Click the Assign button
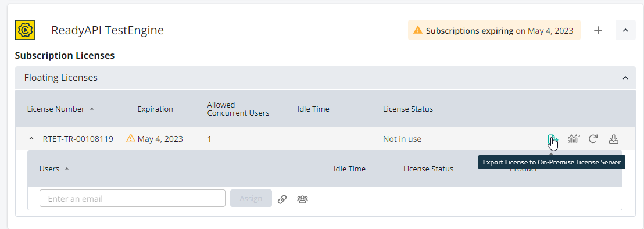Screen dimensions: 644x229 pos(251,198)
